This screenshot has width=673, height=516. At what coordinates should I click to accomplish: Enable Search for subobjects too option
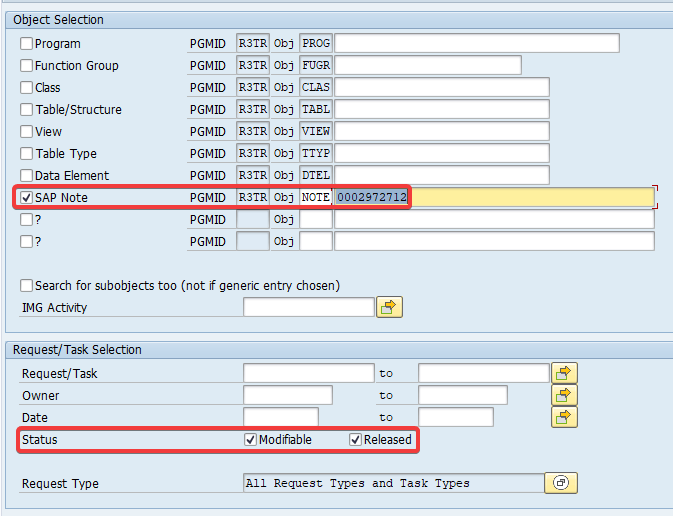click(x=27, y=285)
